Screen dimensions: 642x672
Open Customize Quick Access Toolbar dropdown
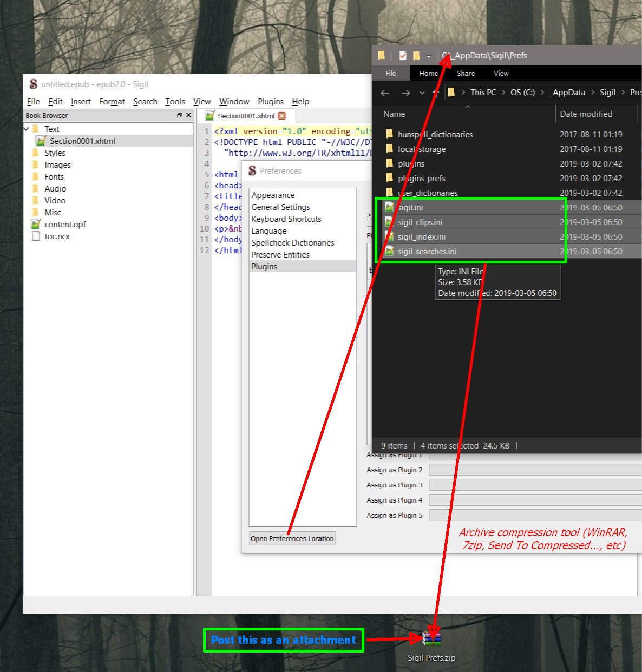428,56
